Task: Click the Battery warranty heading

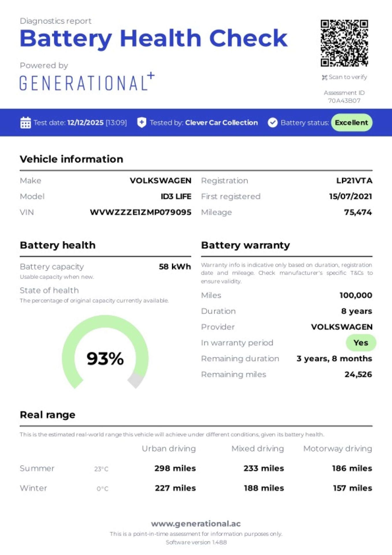Action: tap(246, 245)
